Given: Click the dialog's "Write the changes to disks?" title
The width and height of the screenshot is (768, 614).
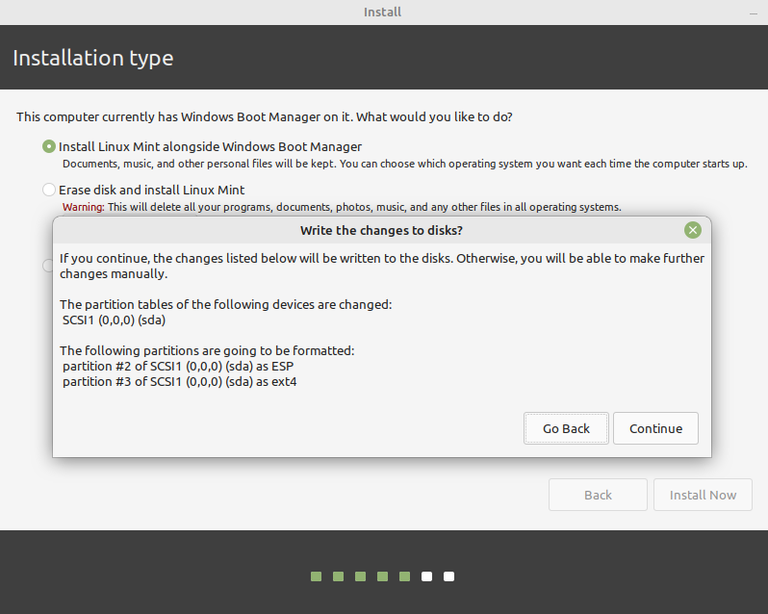Looking at the screenshot, I should click(381, 231).
